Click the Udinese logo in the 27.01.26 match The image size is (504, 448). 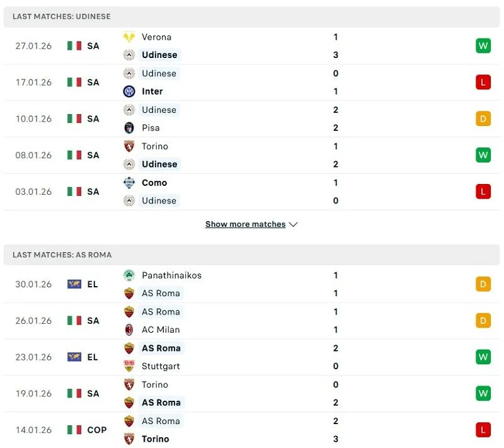(x=130, y=55)
